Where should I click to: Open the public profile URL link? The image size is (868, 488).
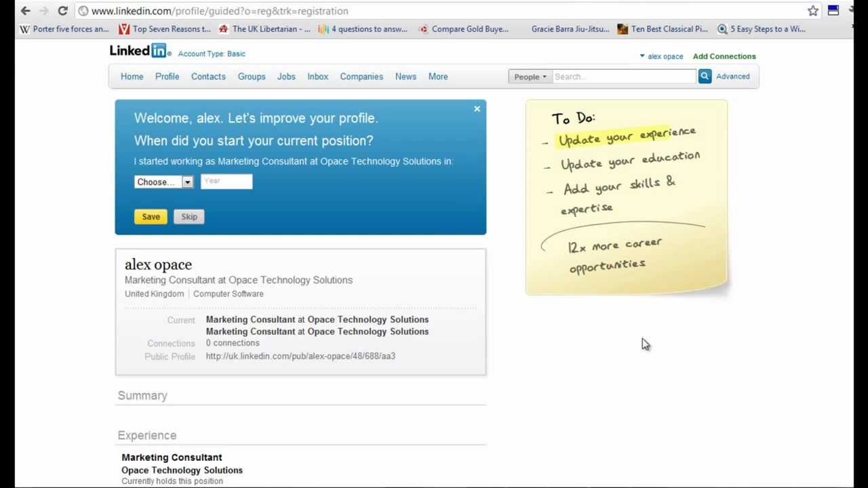[x=300, y=356]
